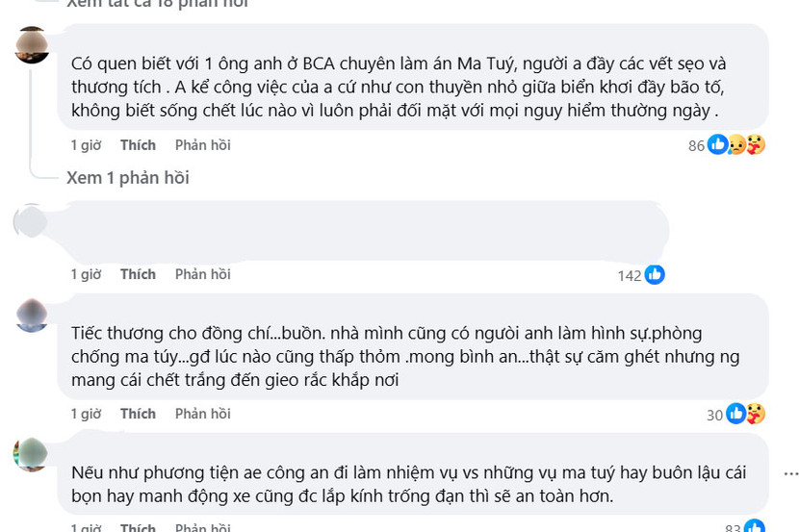
Task: Open profile picture of BCA comment author
Action: (33, 45)
